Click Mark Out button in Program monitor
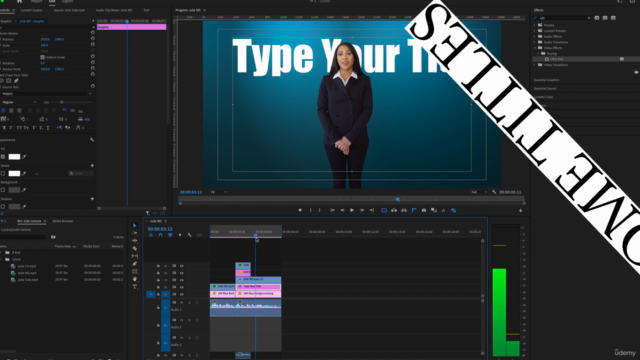 (320, 210)
